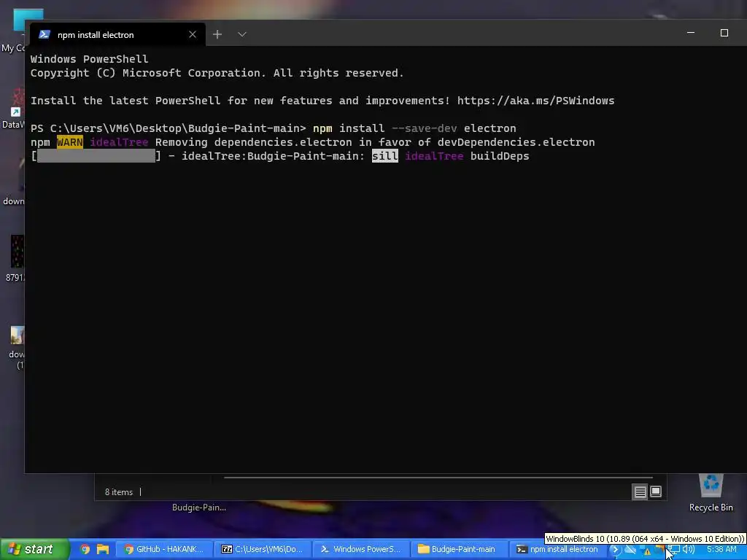Click the cloud sync tray icon

pos(630,550)
